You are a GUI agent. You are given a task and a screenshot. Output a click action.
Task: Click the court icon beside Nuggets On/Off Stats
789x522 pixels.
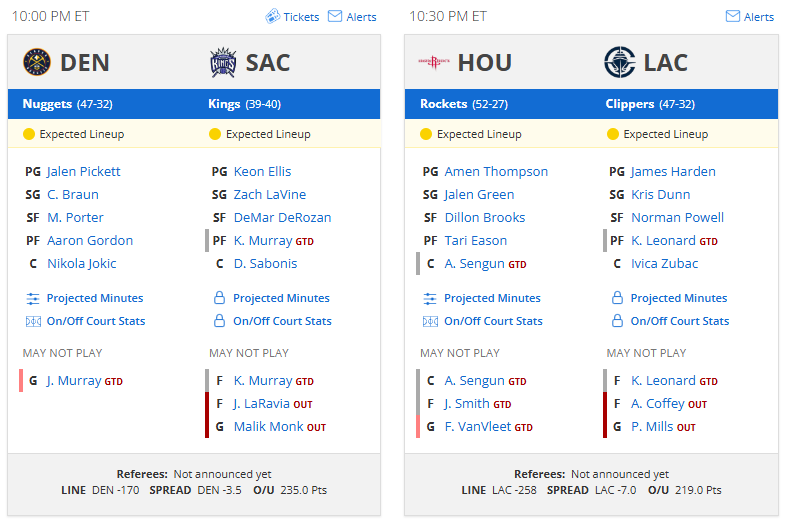(33, 321)
